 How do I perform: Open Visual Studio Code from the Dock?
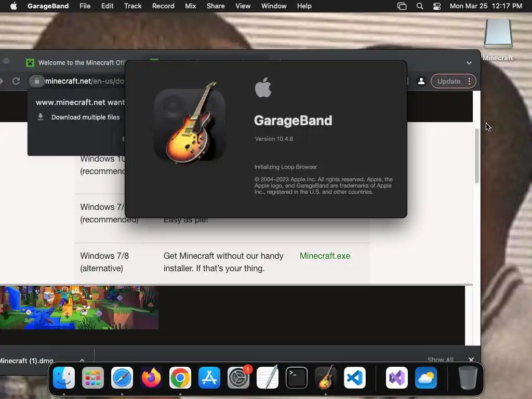tap(355, 378)
